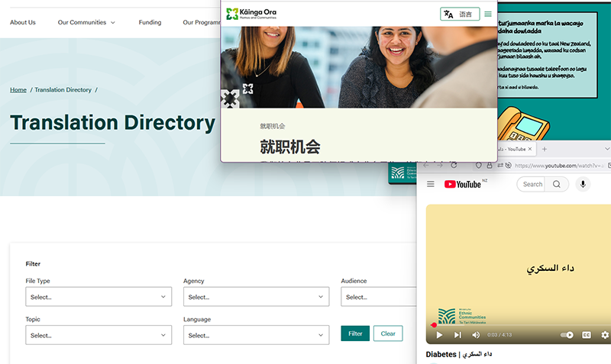Click the YouTube video progress bar
The image size is (611, 364).
(521, 324)
